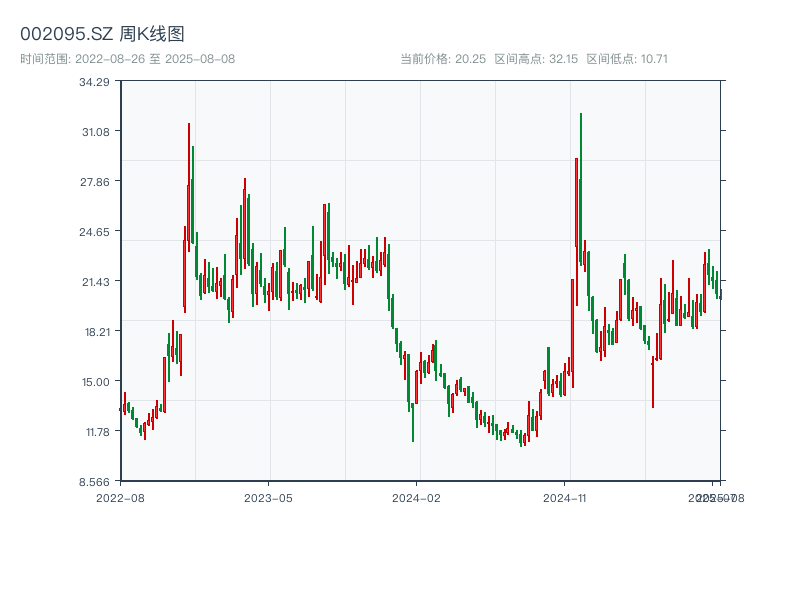Click the tallest green candle peaking near 32.15
The image size is (800, 600).
click(581, 189)
